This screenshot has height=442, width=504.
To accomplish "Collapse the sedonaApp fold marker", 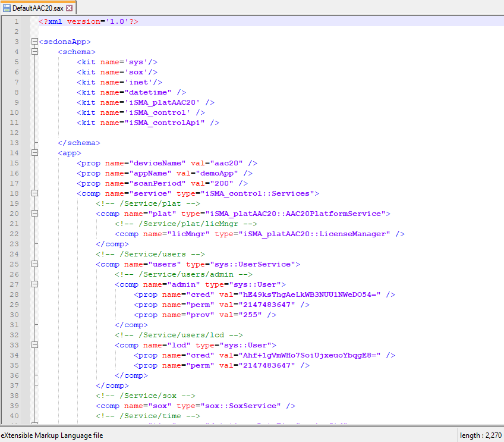I will click(34, 42).
